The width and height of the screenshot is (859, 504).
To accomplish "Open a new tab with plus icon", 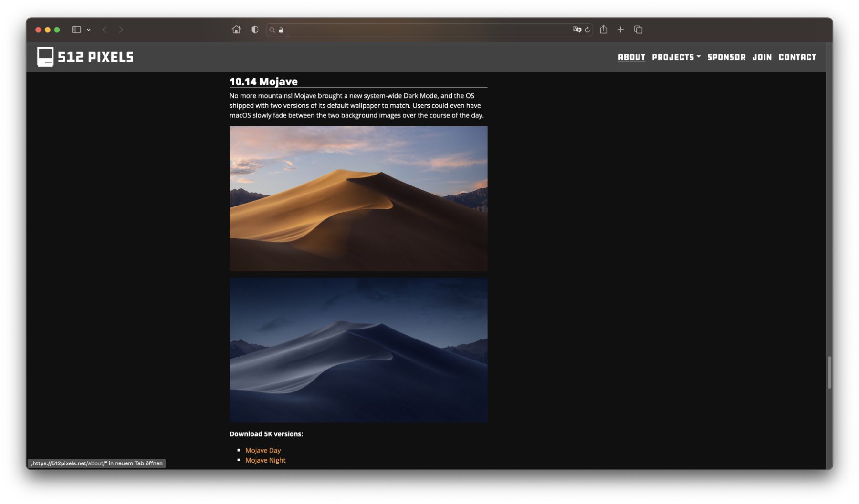I will tap(620, 30).
